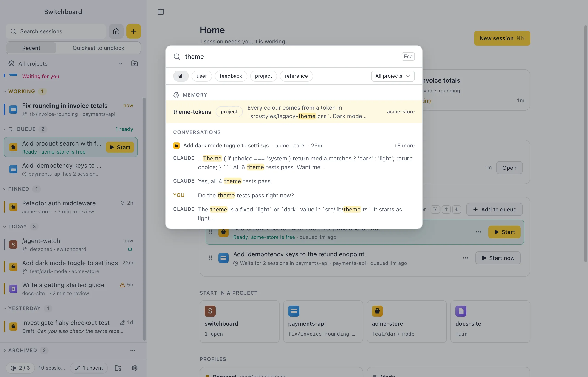Click the Esc button in search dialog
The height and width of the screenshot is (377, 588).
(x=408, y=57)
